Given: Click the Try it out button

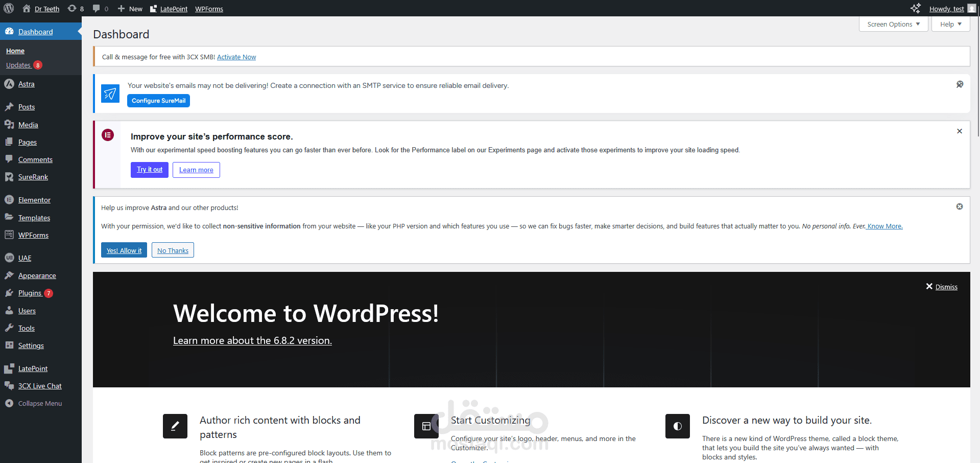Looking at the screenshot, I should pyautogui.click(x=150, y=170).
